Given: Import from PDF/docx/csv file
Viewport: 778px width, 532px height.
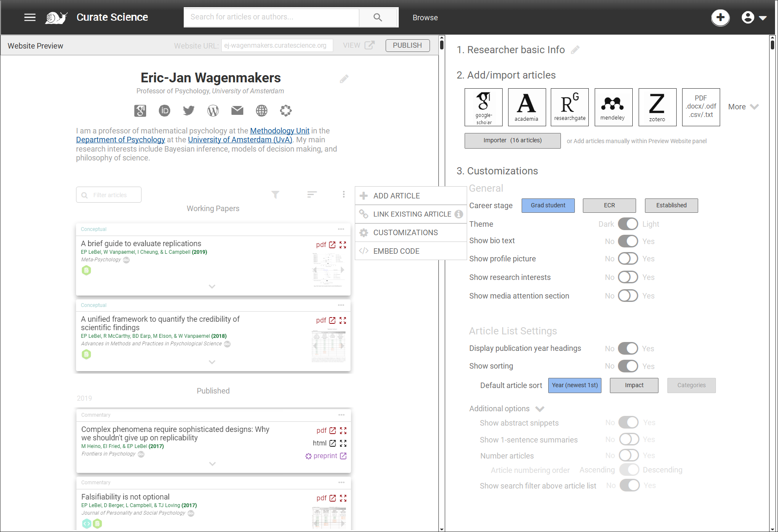Looking at the screenshot, I should coord(701,107).
